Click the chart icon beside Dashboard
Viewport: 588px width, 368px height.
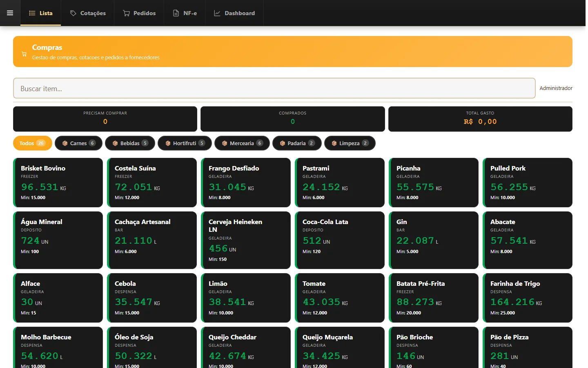click(217, 13)
